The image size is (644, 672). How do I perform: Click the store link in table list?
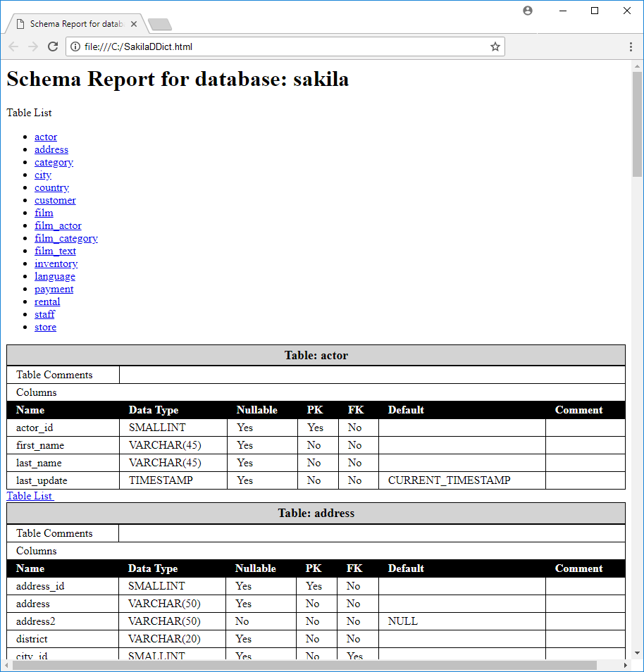(x=45, y=327)
